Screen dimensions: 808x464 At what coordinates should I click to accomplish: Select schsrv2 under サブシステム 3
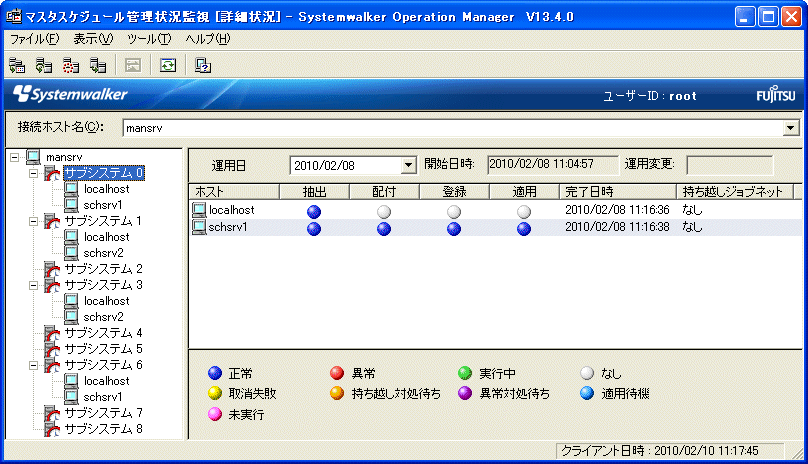click(x=104, y=317)
